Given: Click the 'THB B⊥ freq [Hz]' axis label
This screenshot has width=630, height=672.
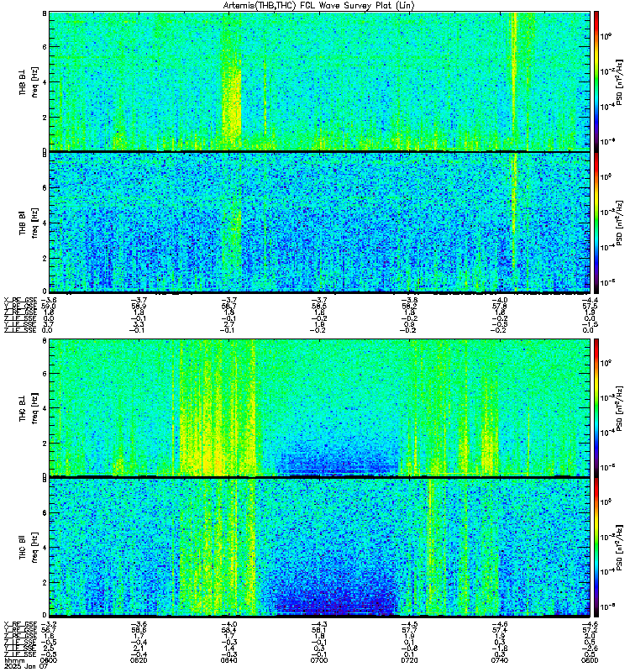Looking at the screenshot, I should (x=29, y=81).
